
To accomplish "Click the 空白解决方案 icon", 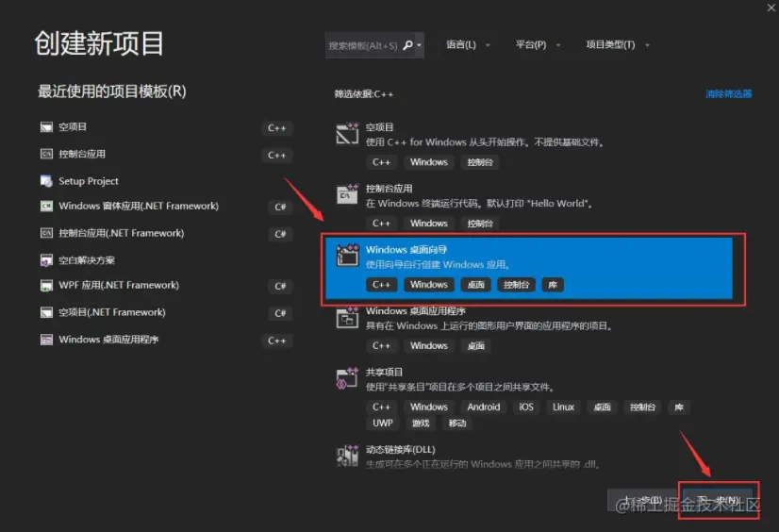I will tap(46, 260).
